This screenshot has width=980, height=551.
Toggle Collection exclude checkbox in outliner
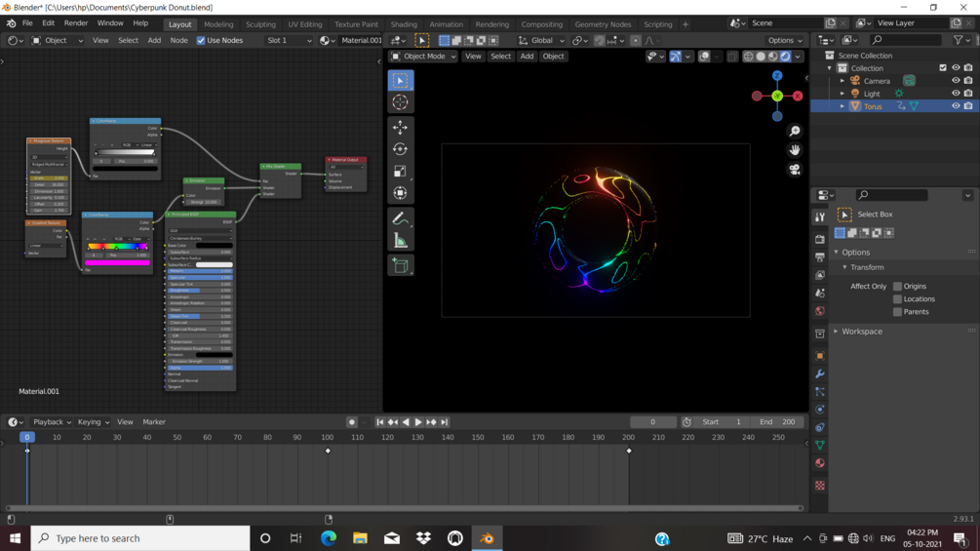(x=943, y=68)
